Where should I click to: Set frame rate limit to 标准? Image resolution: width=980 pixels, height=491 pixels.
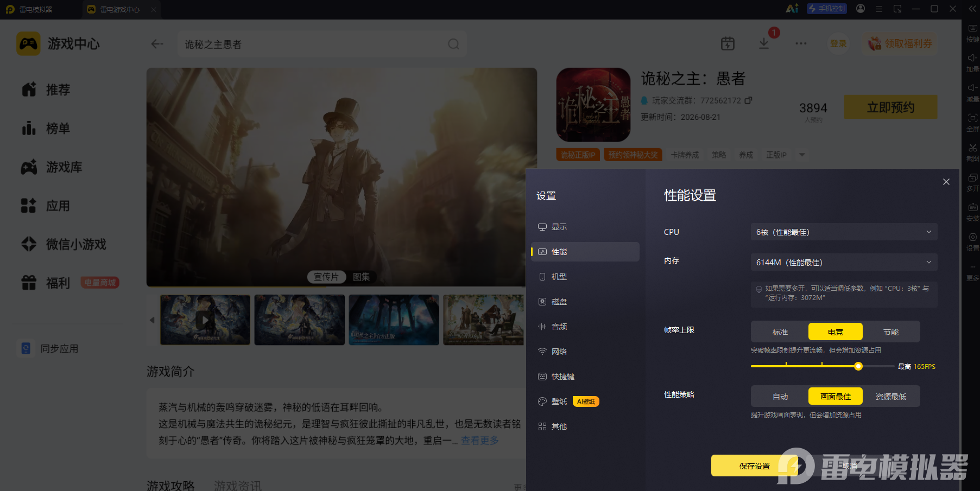point(780,331)
